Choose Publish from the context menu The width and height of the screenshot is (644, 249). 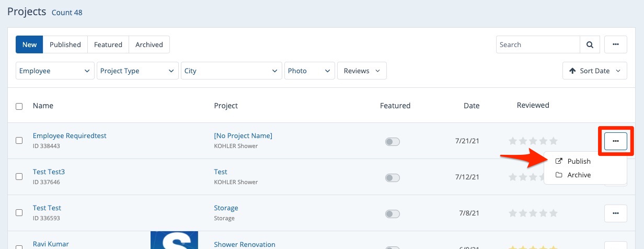pyautogui.click(x=579, y=161)
